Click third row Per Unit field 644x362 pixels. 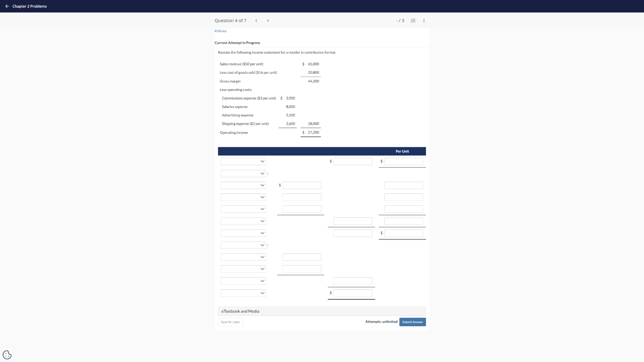(404, 185)
